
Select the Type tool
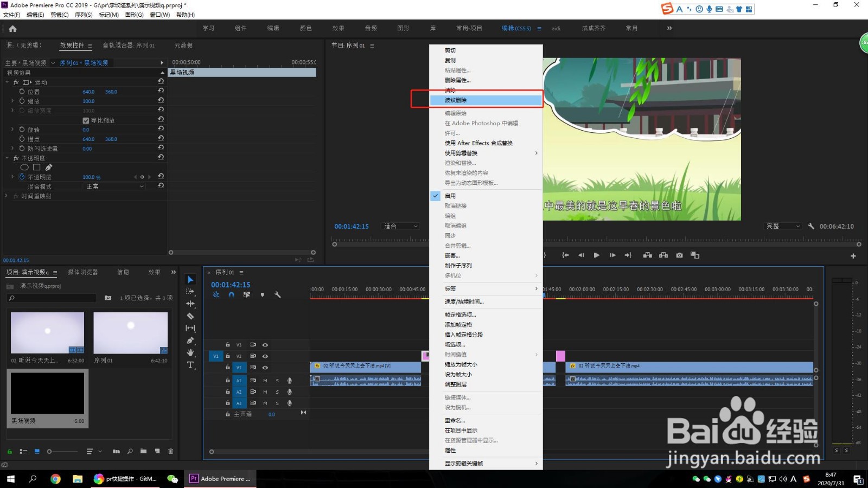[190, 365]
